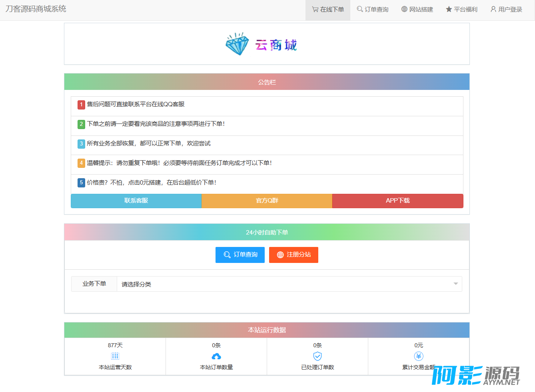Open 在线下单 in the top navigation
Viewport: 535px width, 392px height.
click(x=328, y=10)
